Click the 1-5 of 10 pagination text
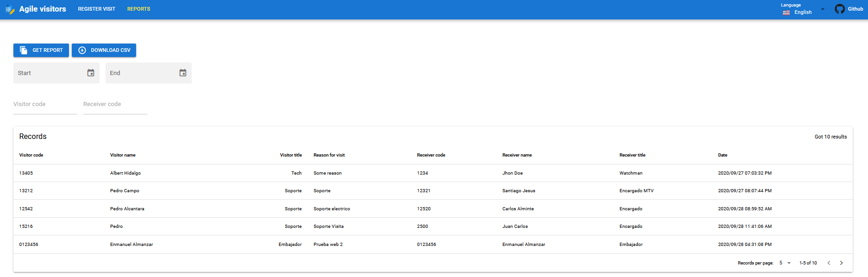 click(x=808, y=263)
